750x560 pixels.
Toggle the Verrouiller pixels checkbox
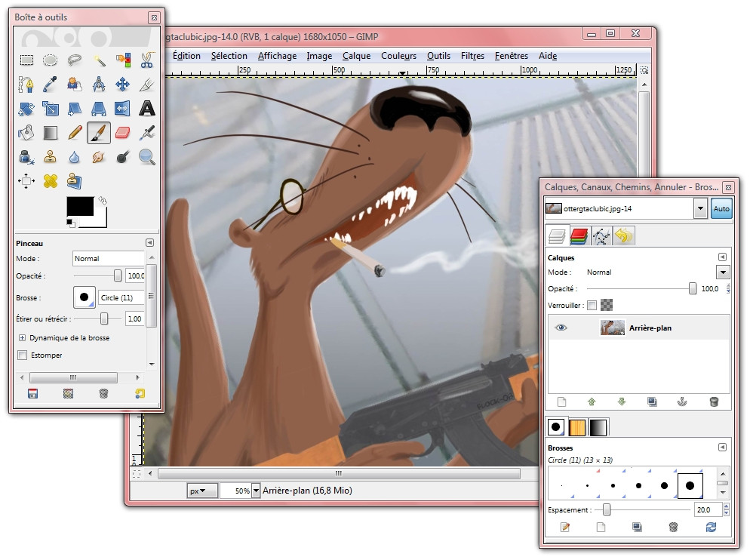[592, 305]
